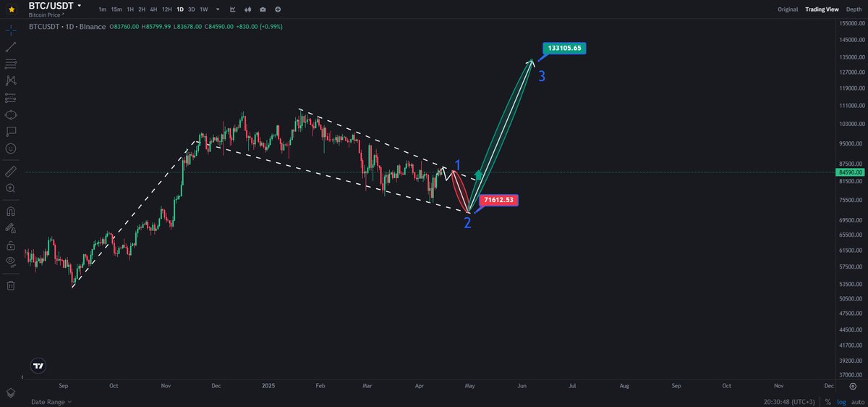Open the Date Range selector
The image size is (868, 407).
[51, 401]
